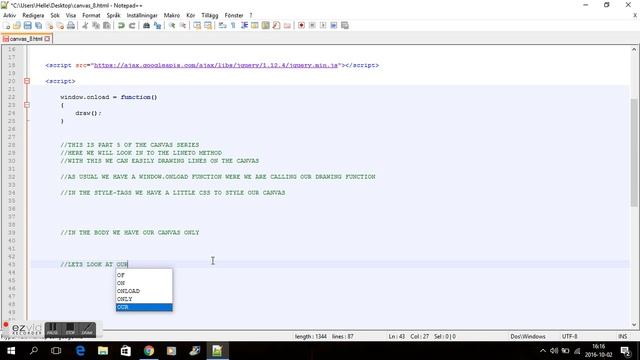The width and height of the screenshot is (640, 360).
Task: Toggle the indent guide icon
Action: click(x=244, y=25)
